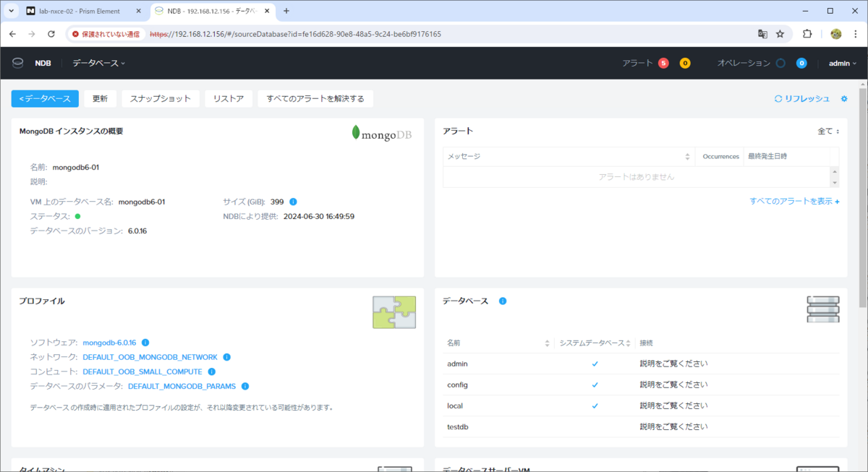Screen dimensions: 868x472
Task: Click the 更新 button
Action: [x=100, y=99]
